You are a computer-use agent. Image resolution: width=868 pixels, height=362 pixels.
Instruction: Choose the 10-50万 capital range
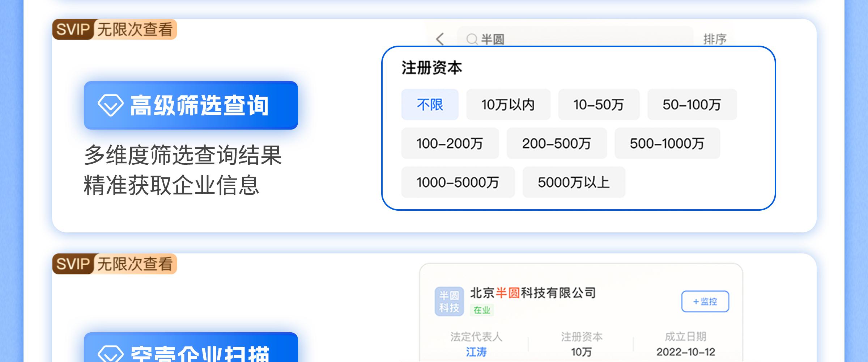coord(599,105)
